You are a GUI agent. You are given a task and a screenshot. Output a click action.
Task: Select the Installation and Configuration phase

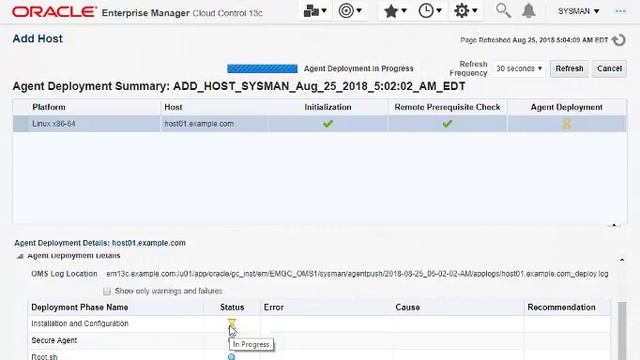point(320,324)
